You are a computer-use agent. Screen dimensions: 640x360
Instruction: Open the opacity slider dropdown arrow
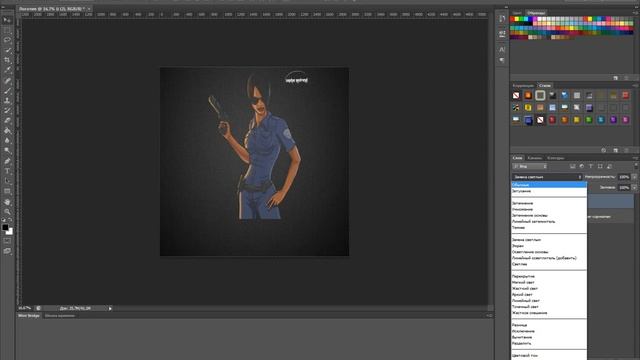(634, 177)
